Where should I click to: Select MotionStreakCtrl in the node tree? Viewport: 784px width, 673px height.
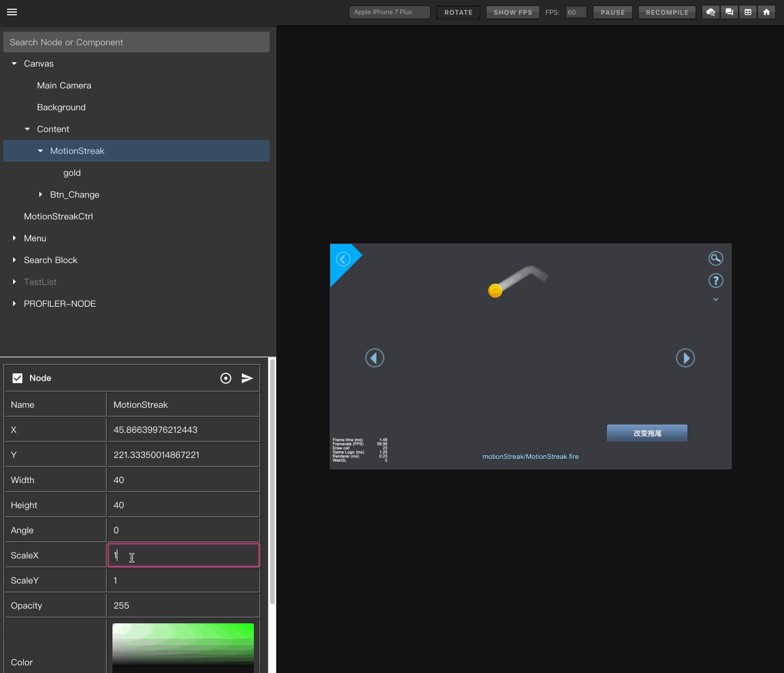[x=58, y=217]
